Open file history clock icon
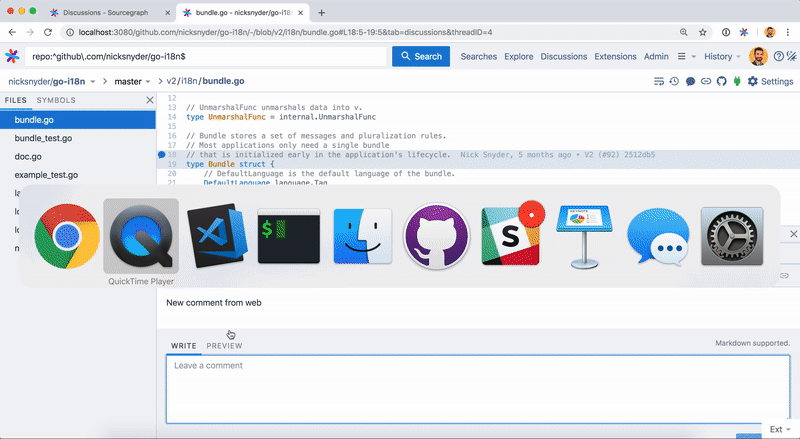 (x=674, y=81)
